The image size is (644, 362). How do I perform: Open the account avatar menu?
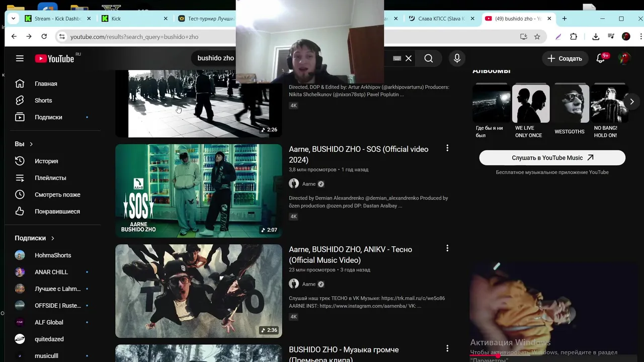point(624,58)
